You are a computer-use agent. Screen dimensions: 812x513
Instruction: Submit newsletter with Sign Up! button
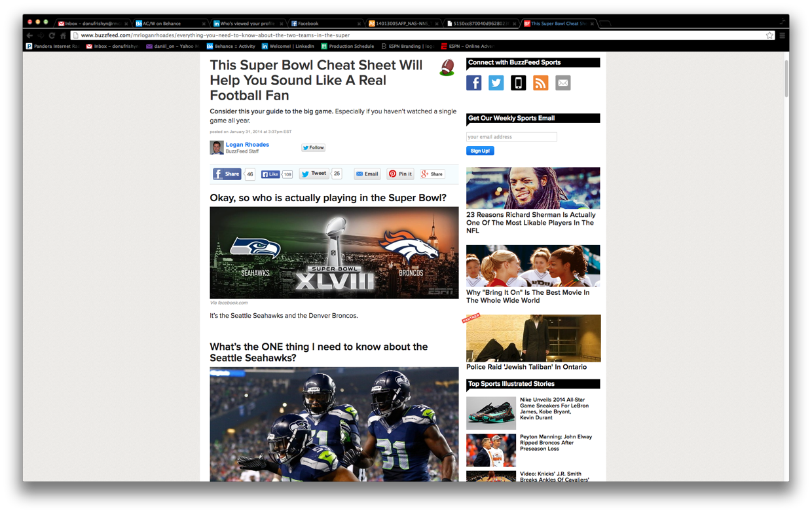[480, 151]
